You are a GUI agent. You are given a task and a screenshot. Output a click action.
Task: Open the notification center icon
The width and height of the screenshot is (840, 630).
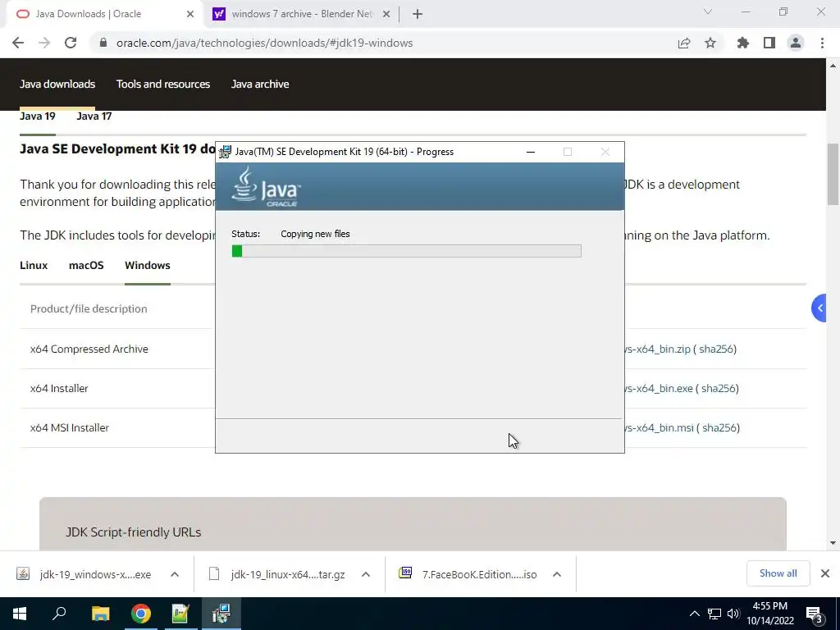[815, 614]
